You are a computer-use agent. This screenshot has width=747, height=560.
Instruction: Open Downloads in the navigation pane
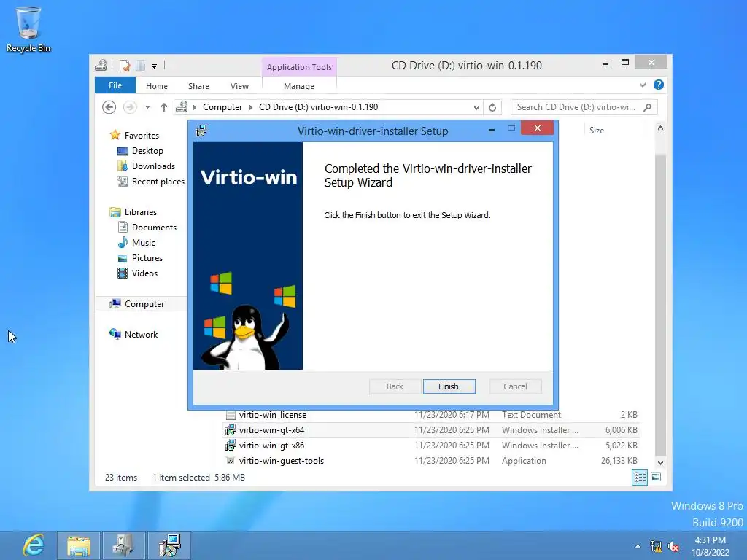click(153, 166)
